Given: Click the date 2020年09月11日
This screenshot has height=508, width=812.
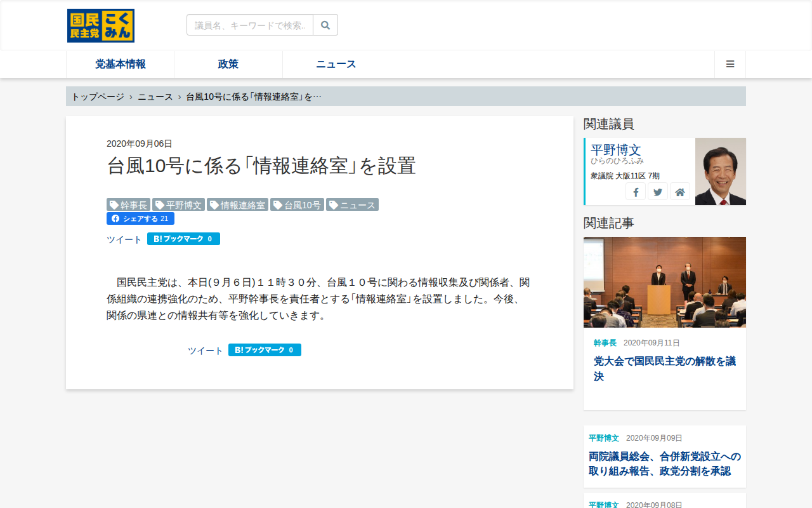Looking at the screenshot, I should point(652,343).
